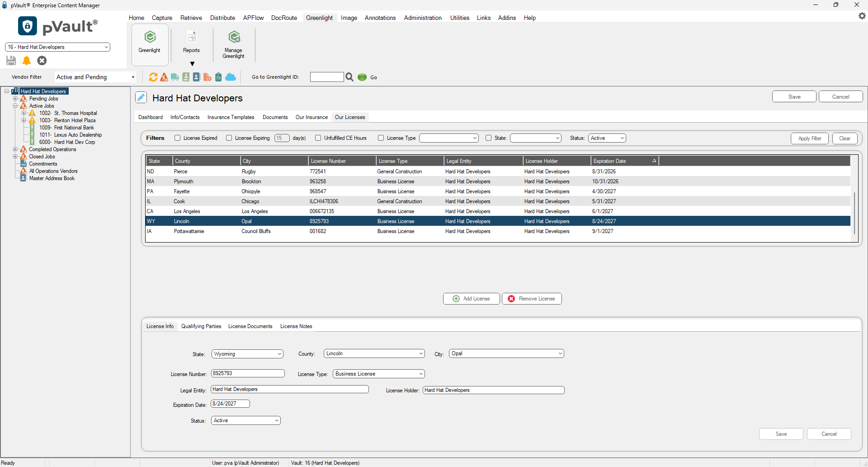This screenshot has width=868, height=467.
Task: Click the building icon of Hard Hat Developers root node
Action: tap(15, 91)
